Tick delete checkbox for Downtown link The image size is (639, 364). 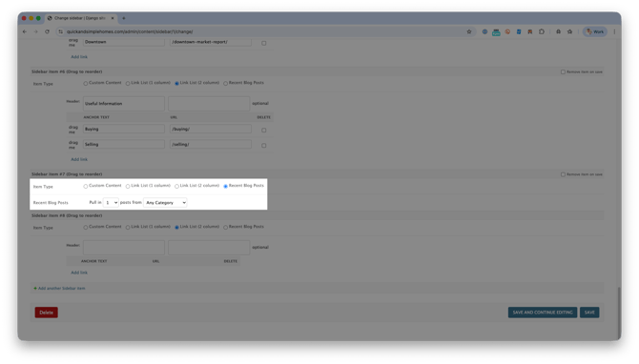tap(264, 43)
